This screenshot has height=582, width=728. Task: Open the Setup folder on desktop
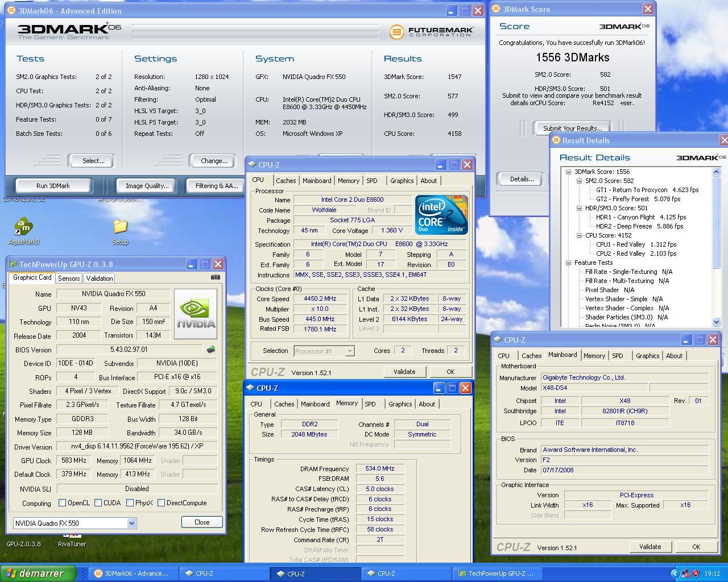[x=120, y=231]
